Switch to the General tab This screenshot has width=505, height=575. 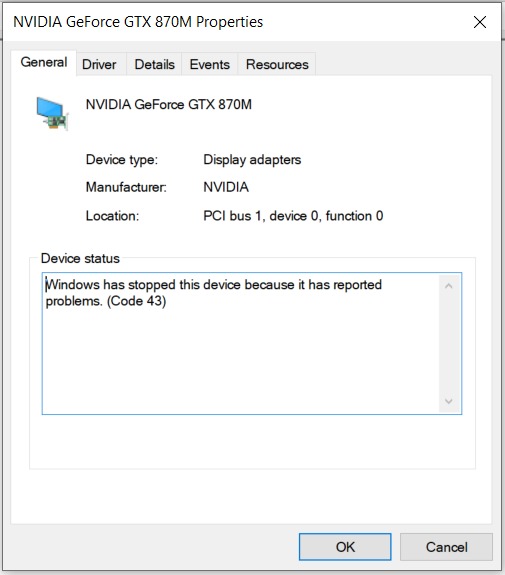click(44, 63)
